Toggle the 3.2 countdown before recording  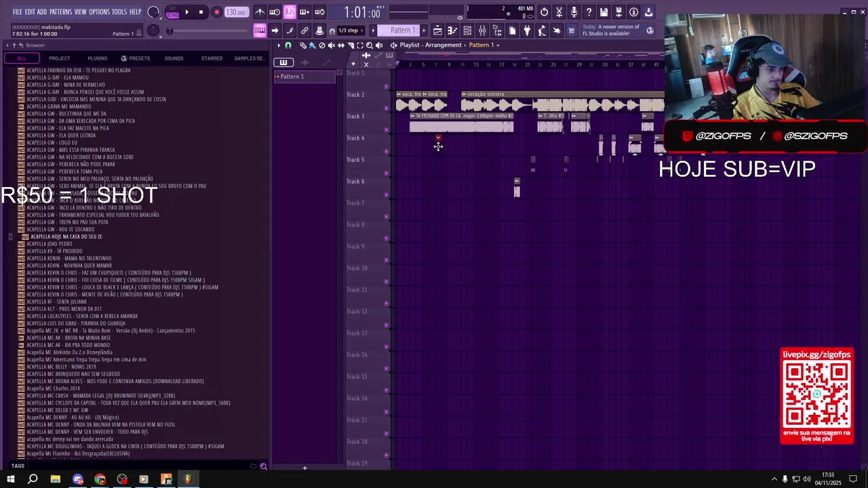[x=290, y=12]
